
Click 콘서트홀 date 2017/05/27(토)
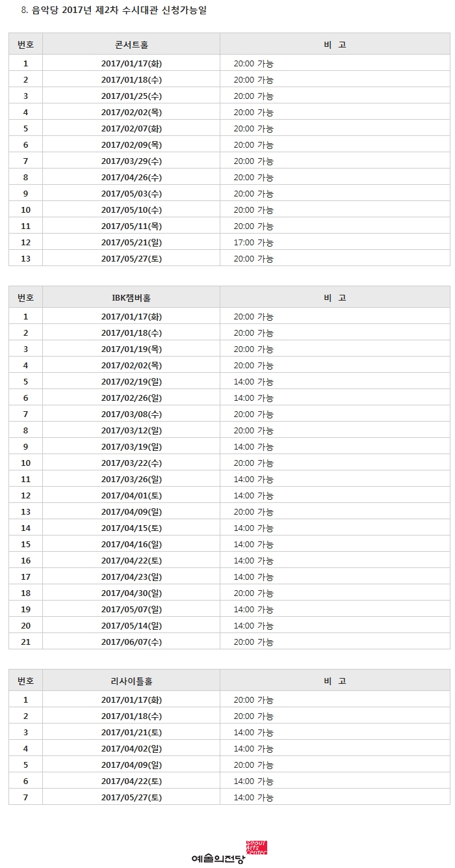pos(131,259)
